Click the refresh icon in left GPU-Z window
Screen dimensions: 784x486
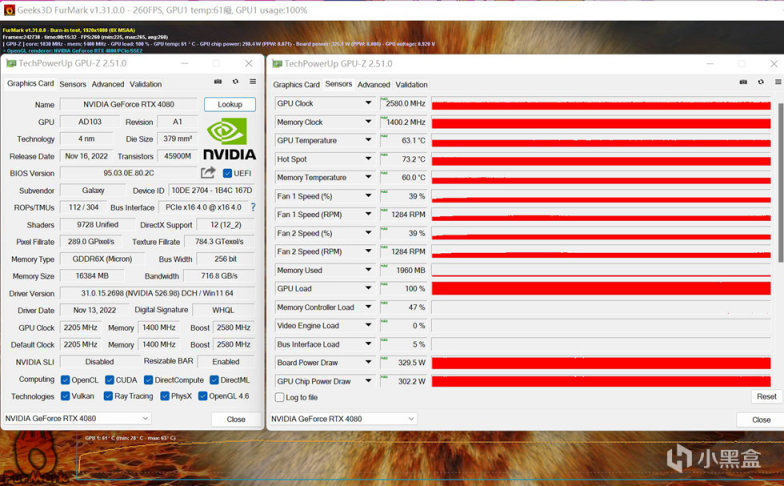pyautogui.click(x=236, y=82)
